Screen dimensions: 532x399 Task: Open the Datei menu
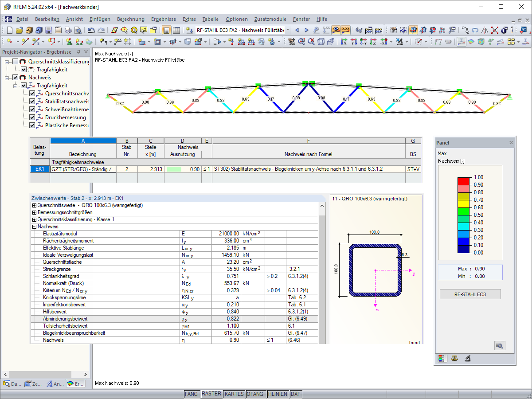click(22, 19)
